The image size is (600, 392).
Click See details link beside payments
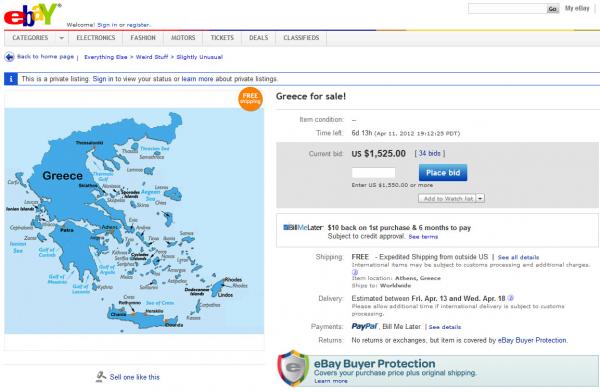[x=445, y=327]
